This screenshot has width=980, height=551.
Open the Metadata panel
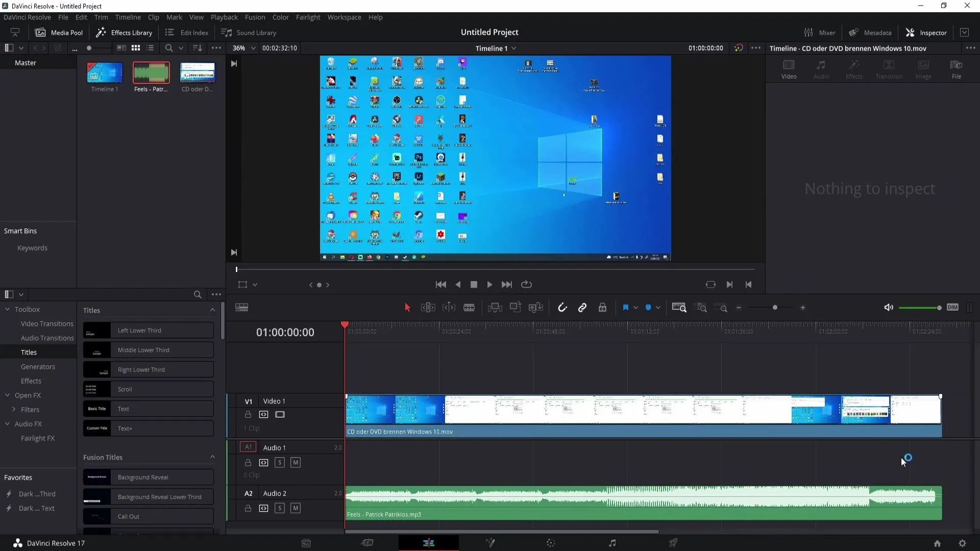(870, 33)
